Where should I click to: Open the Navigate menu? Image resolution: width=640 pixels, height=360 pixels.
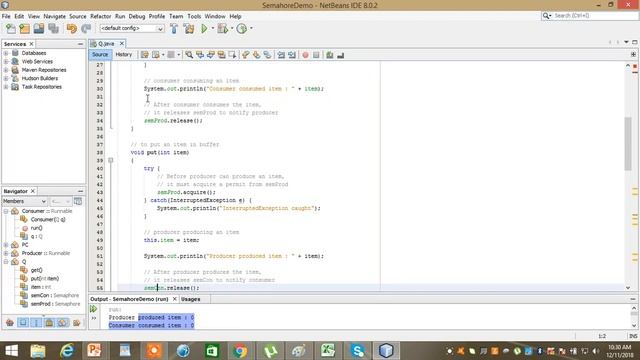tap(54, 16)
